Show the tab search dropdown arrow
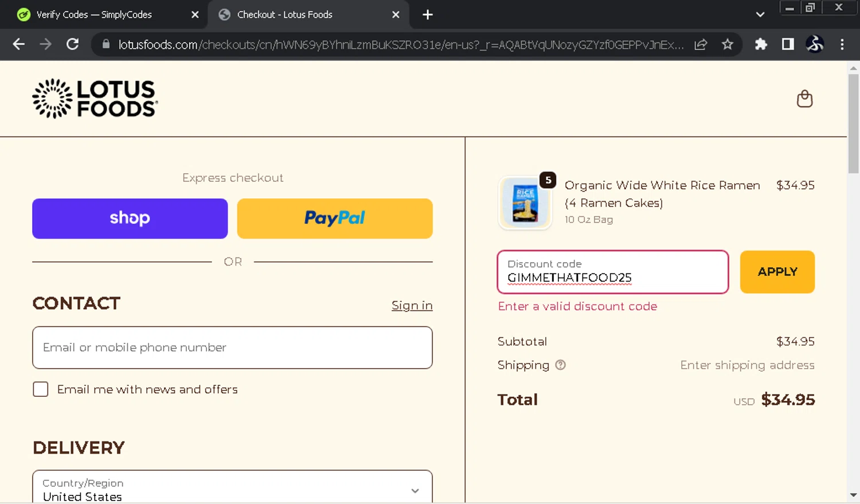The width and height of the screenshot is (860, 504). pyautogui.click(x=760, y=15)
